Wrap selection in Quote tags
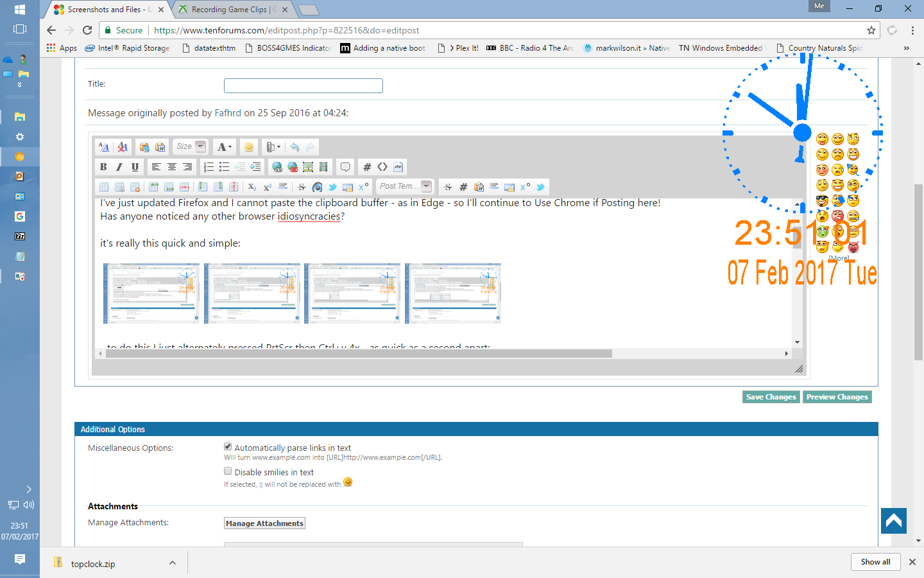The width and height of the screenshot is (924, 578). 345,167
